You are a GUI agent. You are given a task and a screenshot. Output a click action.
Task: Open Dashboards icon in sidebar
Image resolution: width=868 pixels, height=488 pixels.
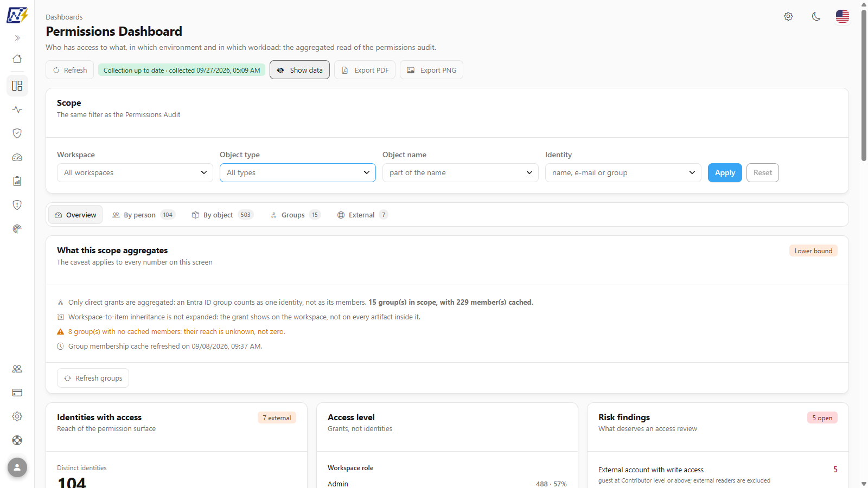click(x=17, y=86)
